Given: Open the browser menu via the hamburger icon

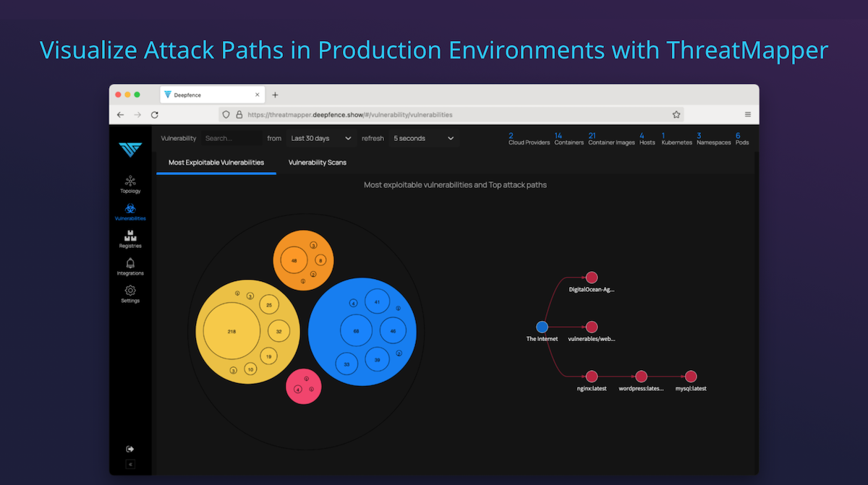Looking at the screenshot, I should click(x=747, y=114).
